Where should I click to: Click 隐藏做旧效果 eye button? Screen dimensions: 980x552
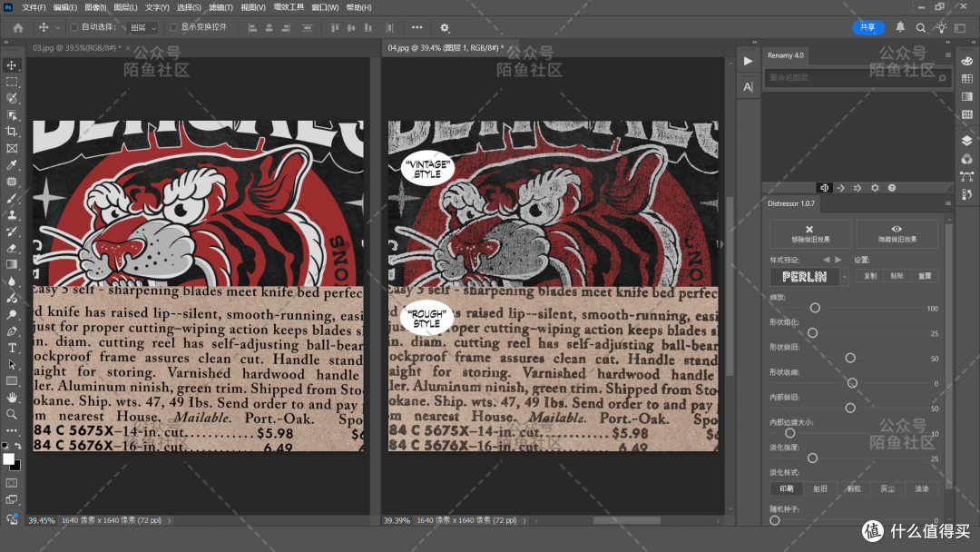(897, 233)
